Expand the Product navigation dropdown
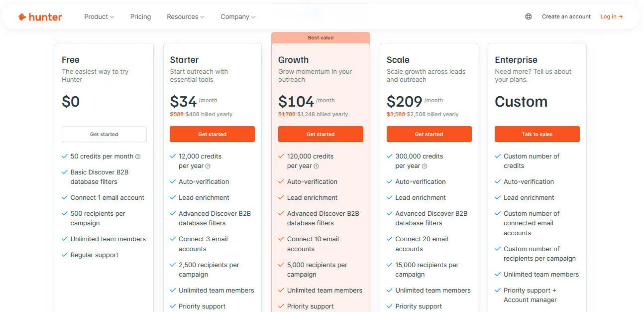This screenshot has height=312, width=644. coord(99,16)
